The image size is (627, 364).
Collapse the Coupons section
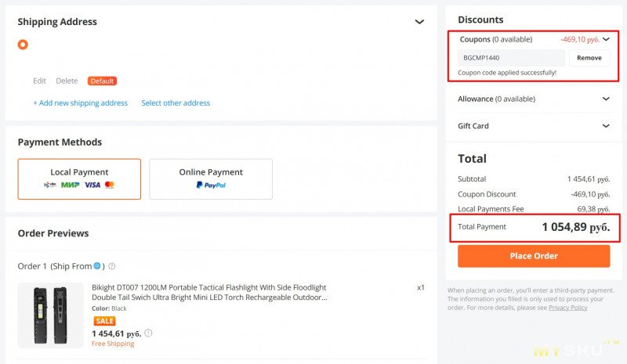pos(606,39)
